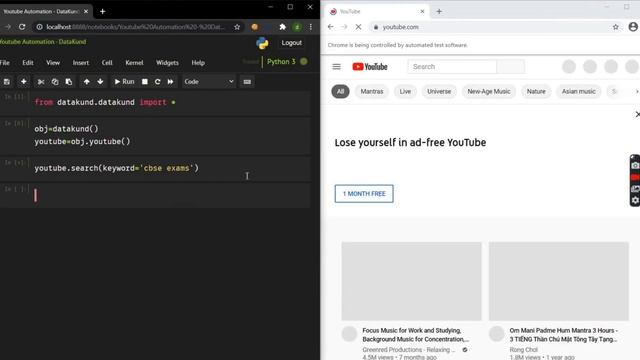640x360 pixels.
Task: Open YouTube's hamburger guide menu
Action: [x=336, y=67]
